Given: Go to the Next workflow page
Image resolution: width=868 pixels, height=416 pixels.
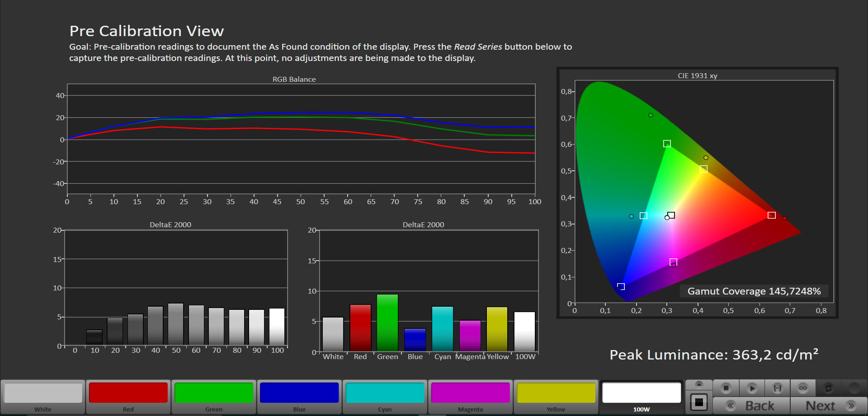Looking at the screenshot, I should click(x=829, y=406).
